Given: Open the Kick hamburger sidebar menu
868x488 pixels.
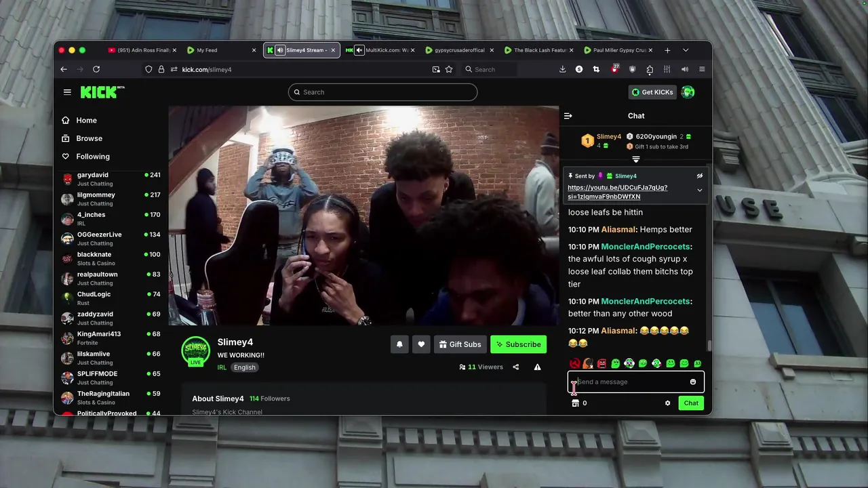Looking at the screenshot, I should coord(67,92).
